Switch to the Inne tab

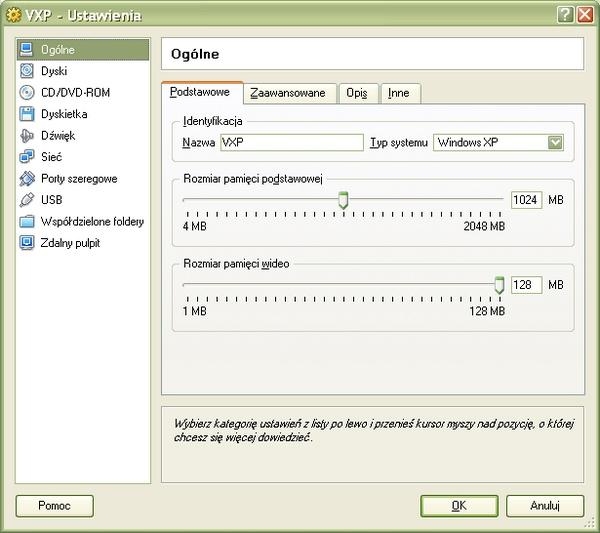coord(400,93)
